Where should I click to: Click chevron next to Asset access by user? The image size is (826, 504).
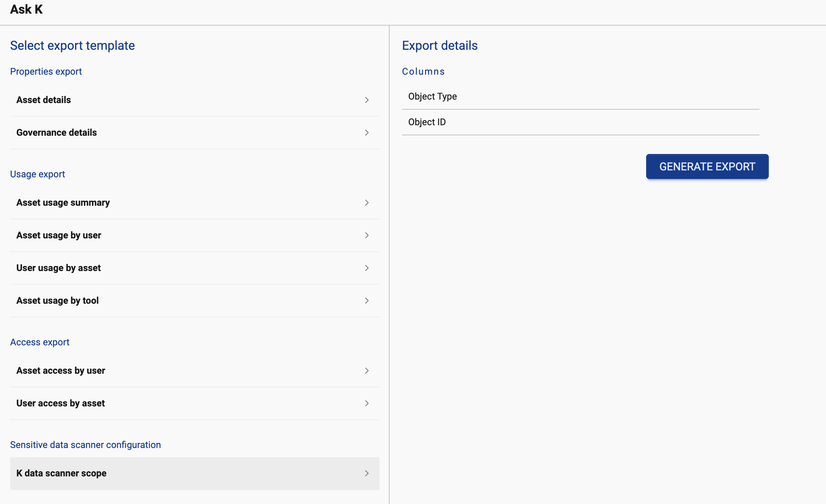pyautogui.click(x=367, y=371)
